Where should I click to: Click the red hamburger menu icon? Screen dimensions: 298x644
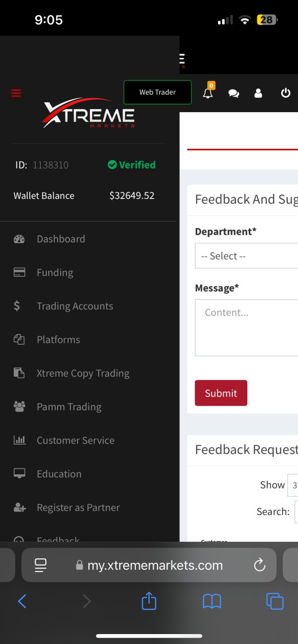[16, 93]
